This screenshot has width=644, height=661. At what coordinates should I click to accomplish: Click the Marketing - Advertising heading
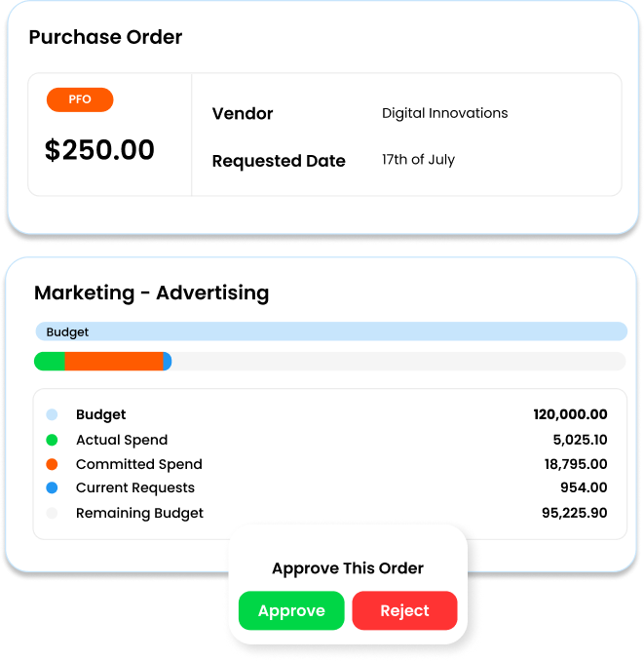(151, 292)
